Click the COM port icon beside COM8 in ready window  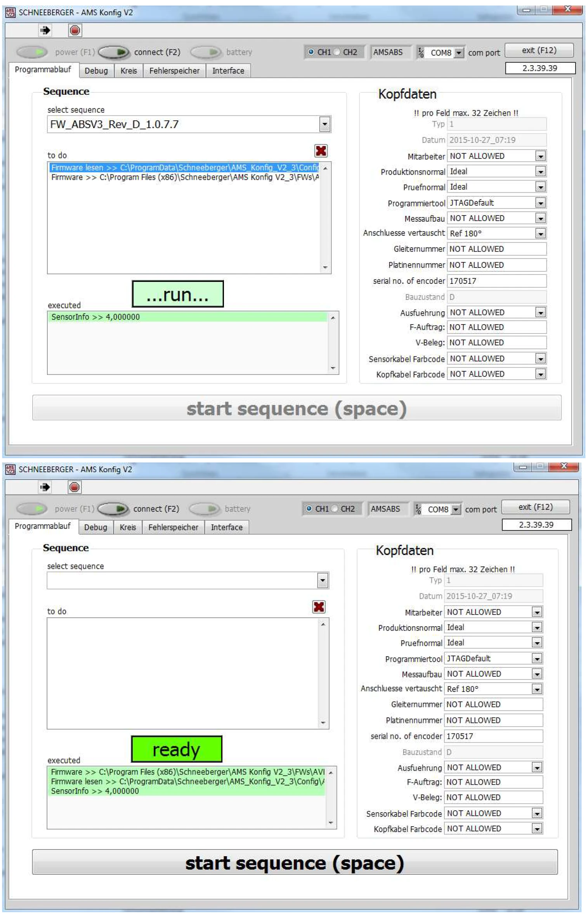[418, 509]
